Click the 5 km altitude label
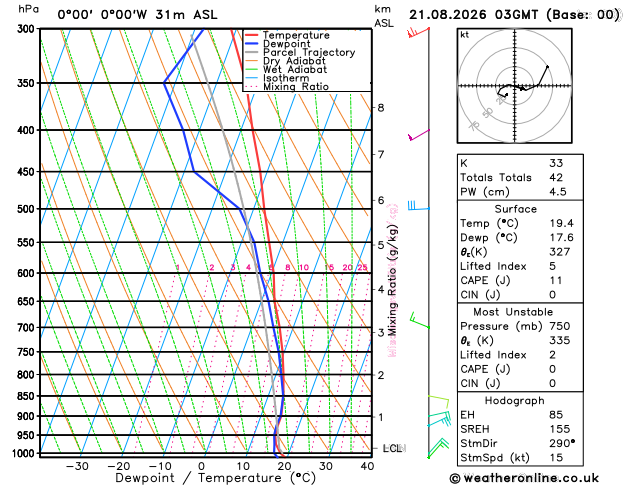Screen dimensions: 629x486 tap(381, 245)
